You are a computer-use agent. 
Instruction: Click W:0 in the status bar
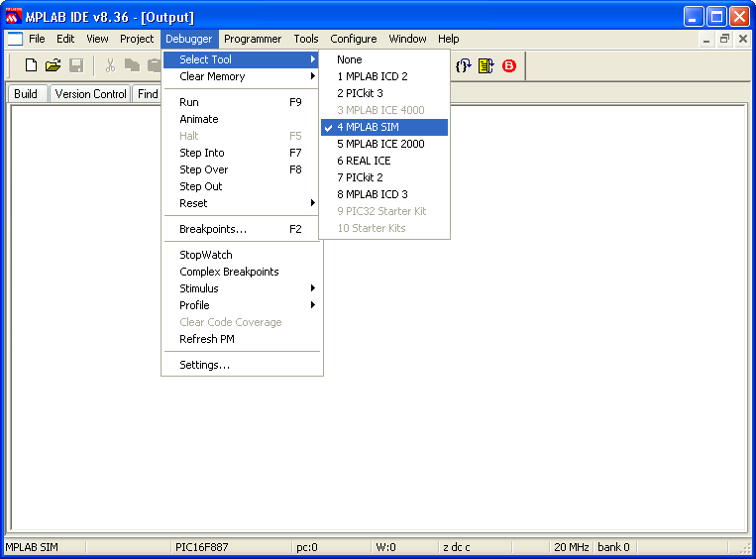(x=385, y=547)
